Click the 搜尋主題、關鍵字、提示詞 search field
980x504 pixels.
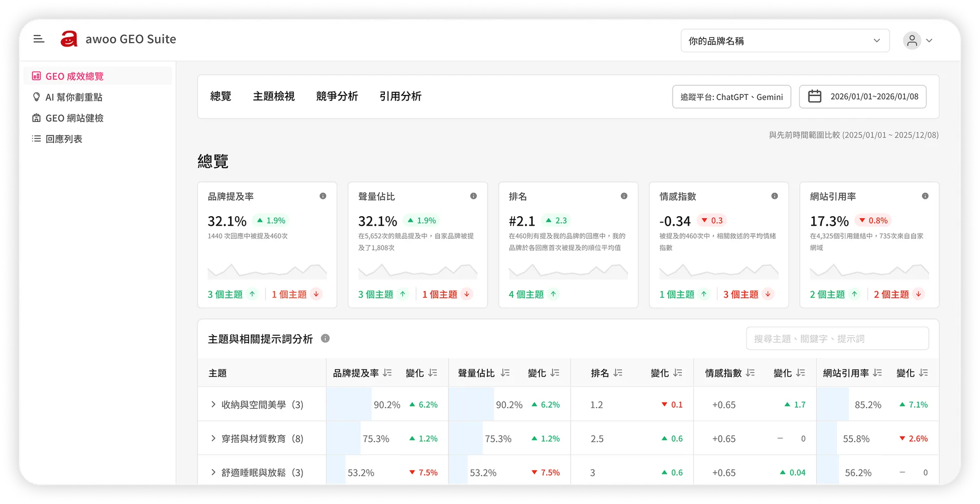[837, 338]
